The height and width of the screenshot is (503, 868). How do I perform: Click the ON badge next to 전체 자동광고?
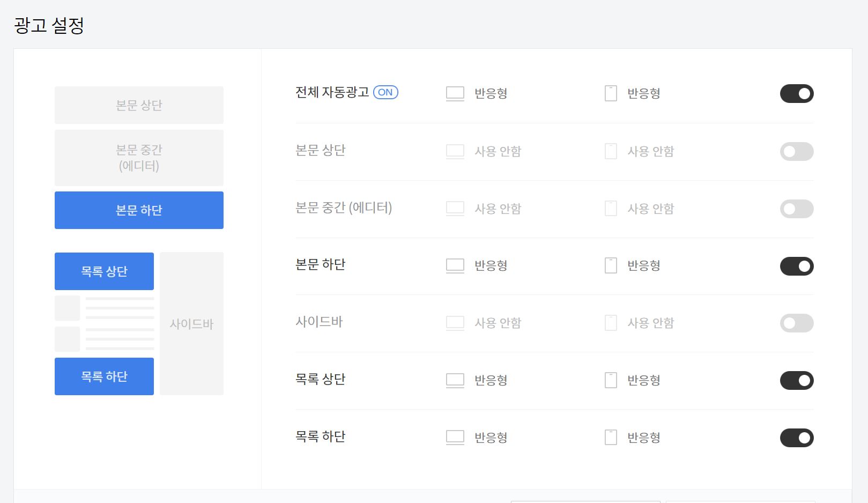point(385,92)
